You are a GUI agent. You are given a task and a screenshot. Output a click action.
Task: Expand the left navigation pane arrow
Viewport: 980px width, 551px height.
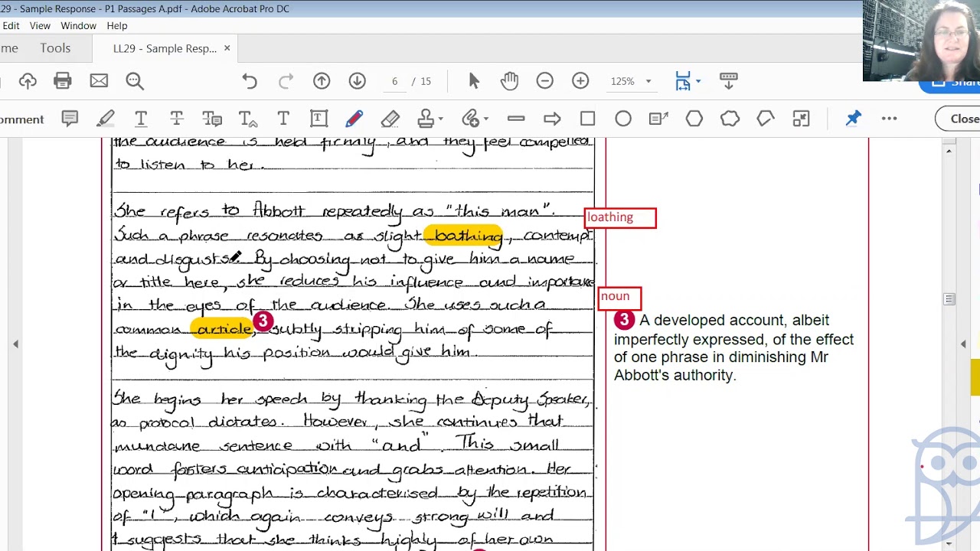click(x=15, y=344)
